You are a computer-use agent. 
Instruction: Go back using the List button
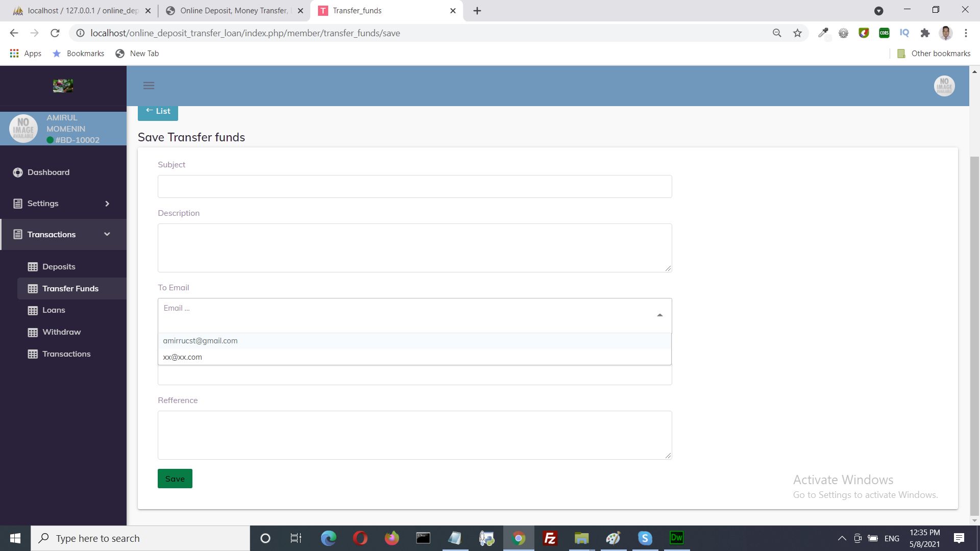[158, 111]
